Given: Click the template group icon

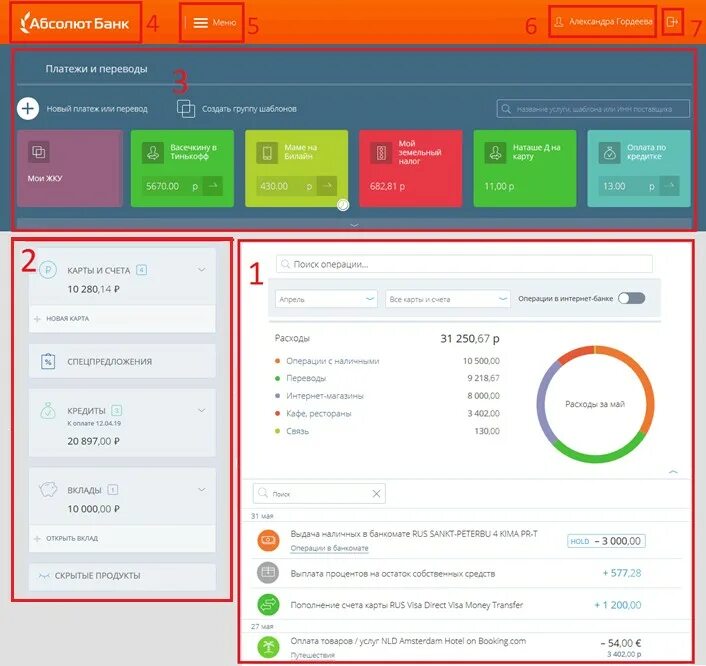Looking at the screenshot, I should (186, 109).
